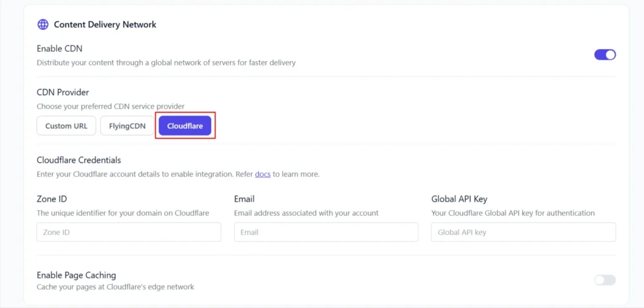Click the CDN Provider section label

click(x=63, y=93)
